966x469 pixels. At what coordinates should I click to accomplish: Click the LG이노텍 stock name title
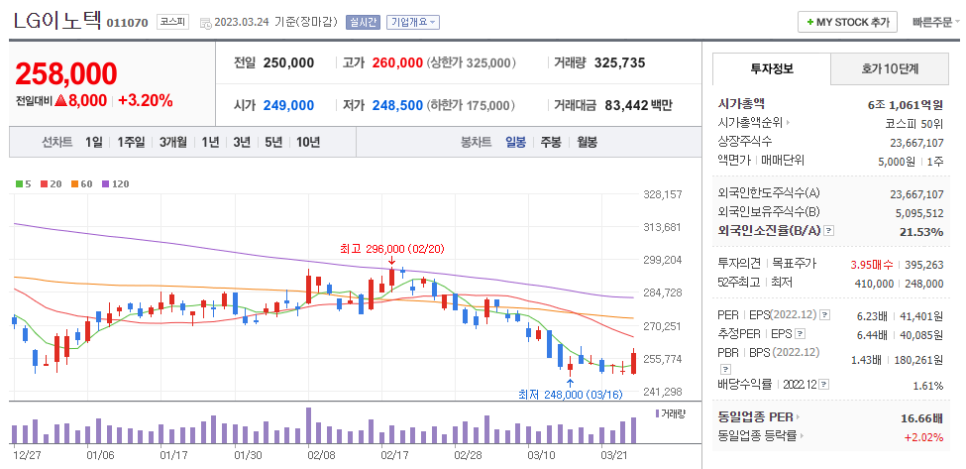[58, 20]
